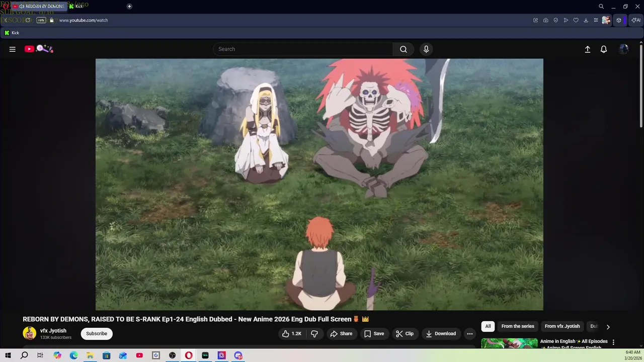Click page vertical scrollbar
This screenshot has height=362, width=644.
641,85
